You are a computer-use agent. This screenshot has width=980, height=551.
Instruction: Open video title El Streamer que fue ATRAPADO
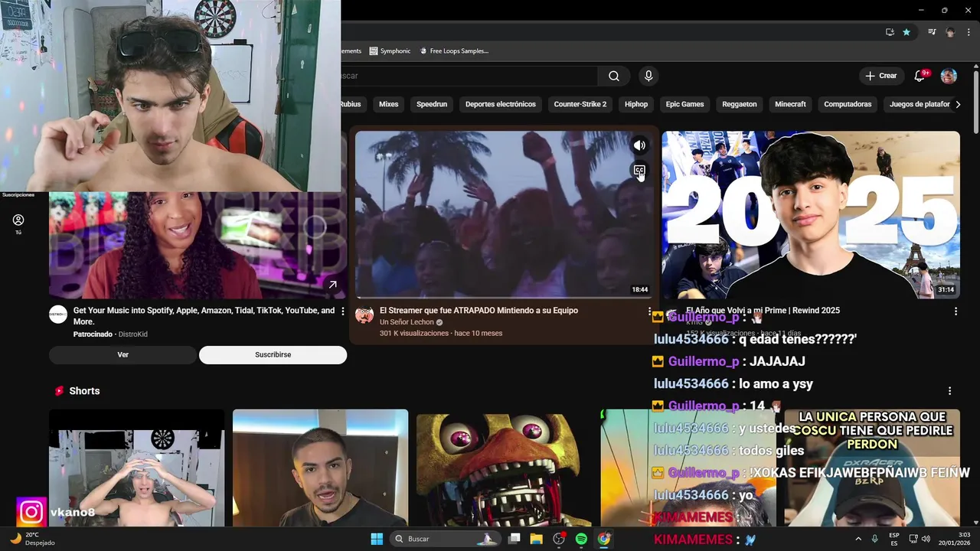pyautogui.click(x=479, y=311)
